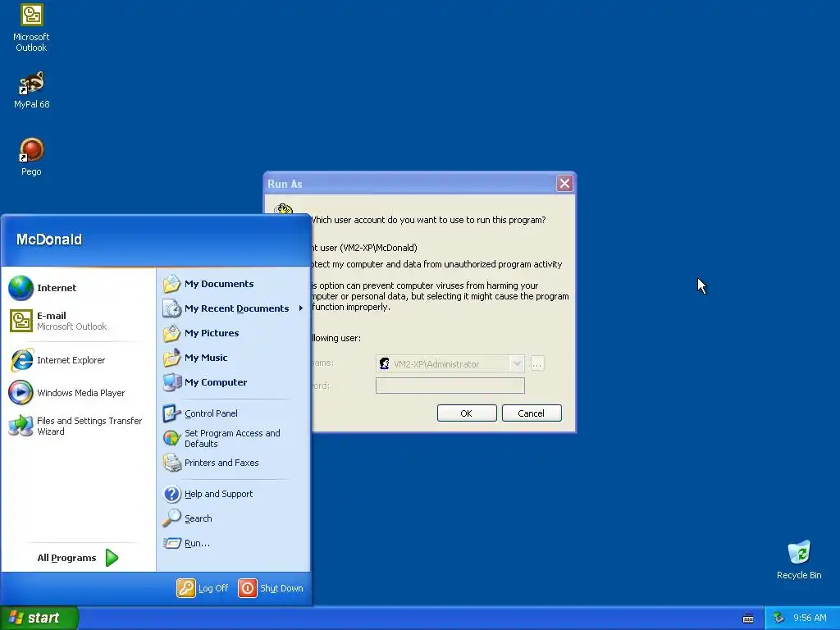Click the Help and Support question mark icon
The height and width of the screenshot is (630, 840).
point(172,494)
